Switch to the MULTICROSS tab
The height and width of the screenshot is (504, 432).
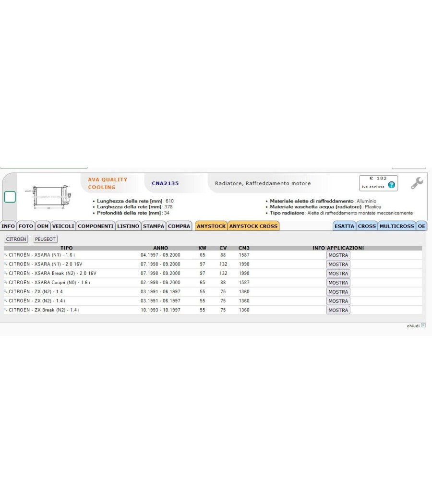coord(396,226)
